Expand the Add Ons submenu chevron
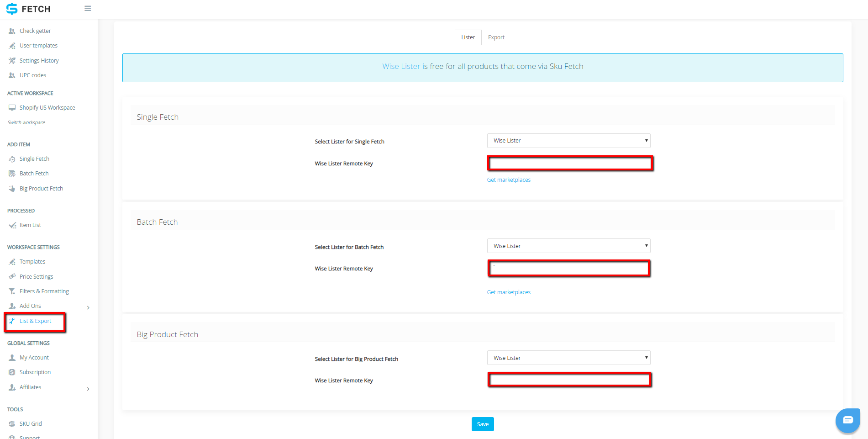 pos(88,307)
